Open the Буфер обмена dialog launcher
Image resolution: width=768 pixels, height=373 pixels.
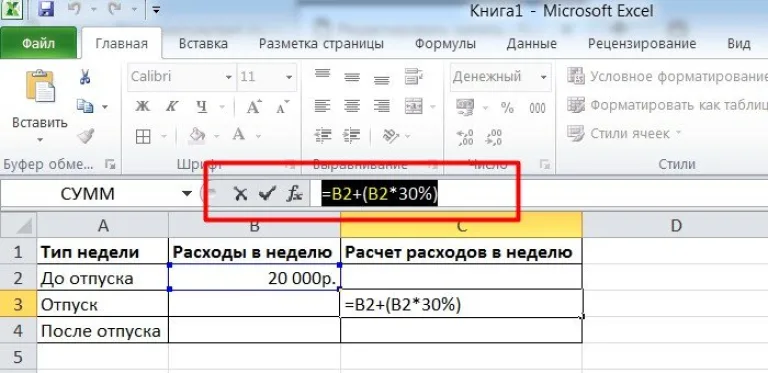pyautogui.click(x=110, y=165)
